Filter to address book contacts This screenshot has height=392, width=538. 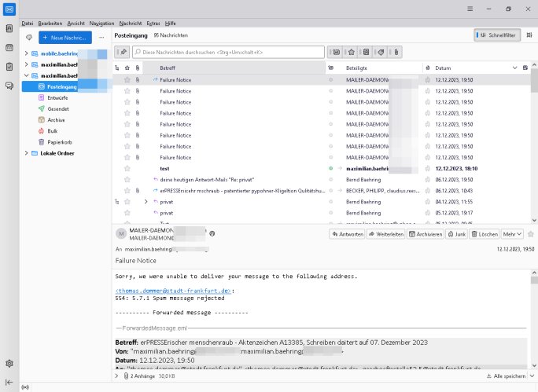pos(366,52)
